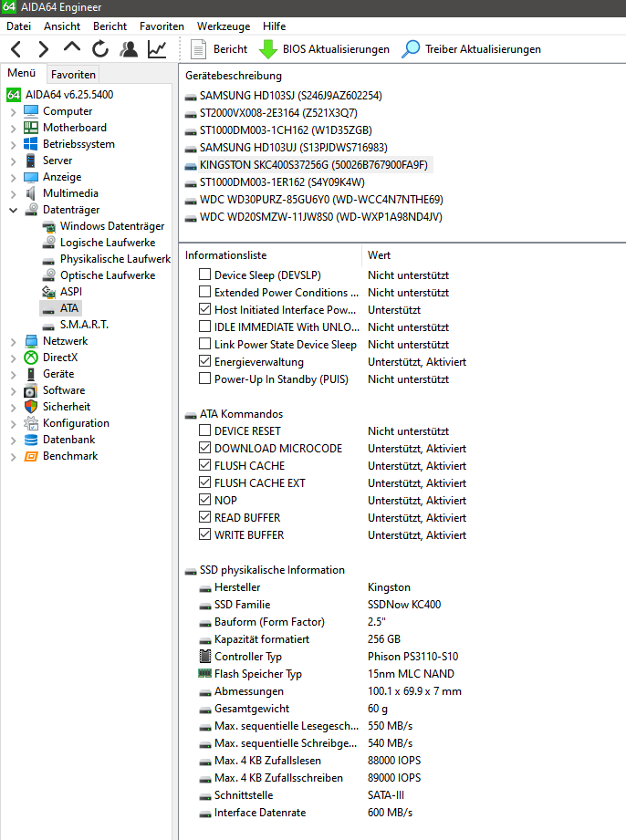Toggle the Energieverwaltung checkbox
The width and height of the screenshot is (626, 840).
pos(204,361)
